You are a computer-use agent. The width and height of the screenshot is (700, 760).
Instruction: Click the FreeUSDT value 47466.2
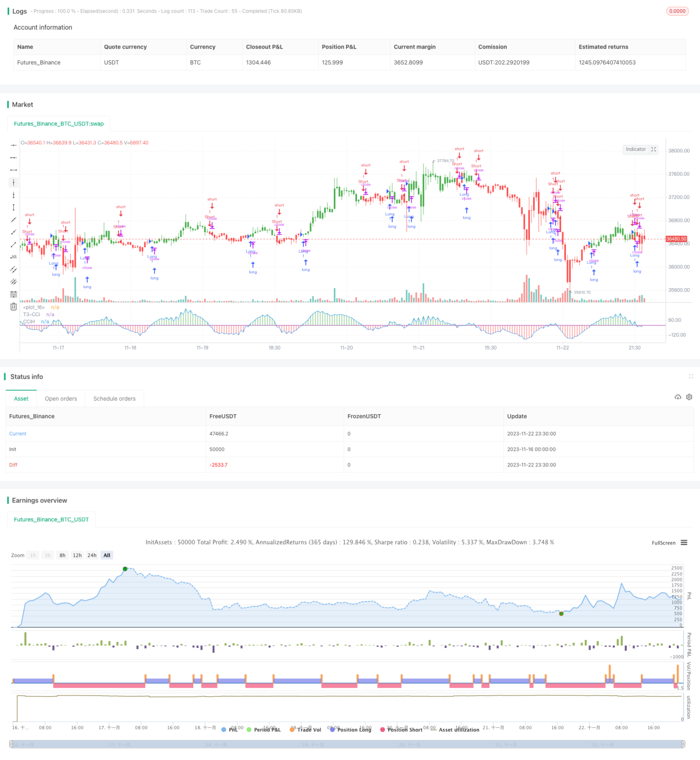click(x=219, y=434)
